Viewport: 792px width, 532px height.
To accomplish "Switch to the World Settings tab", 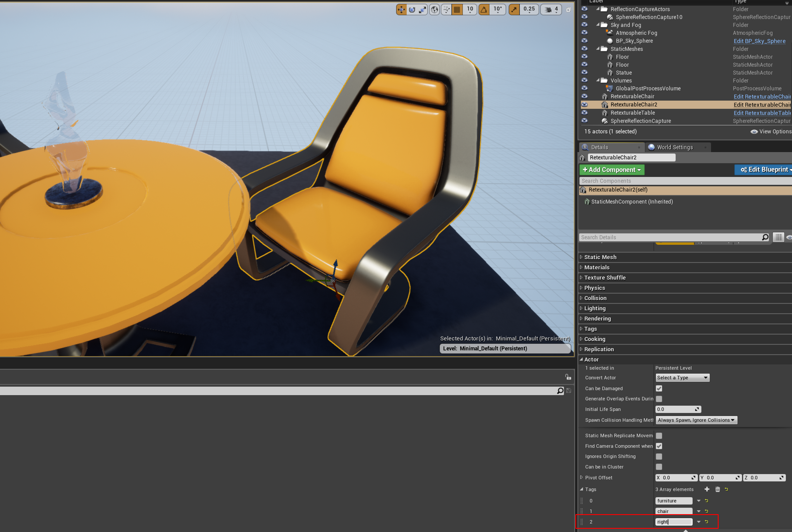I will (675, 147).
